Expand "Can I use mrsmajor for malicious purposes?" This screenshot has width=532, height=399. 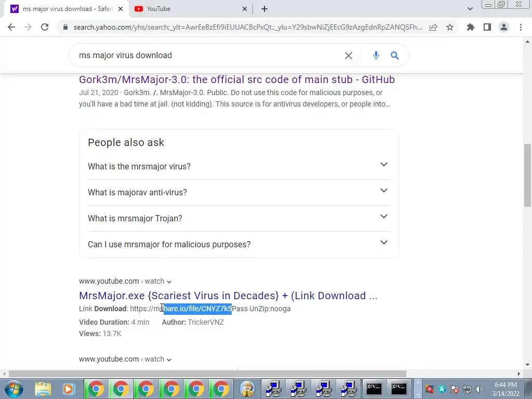[x=239, y=244]
